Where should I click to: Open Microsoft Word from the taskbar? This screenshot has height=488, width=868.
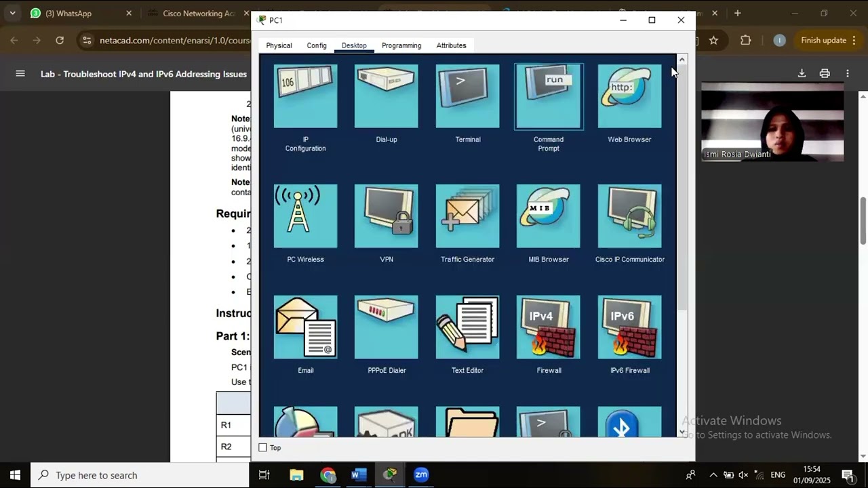[x=359, y=474]
